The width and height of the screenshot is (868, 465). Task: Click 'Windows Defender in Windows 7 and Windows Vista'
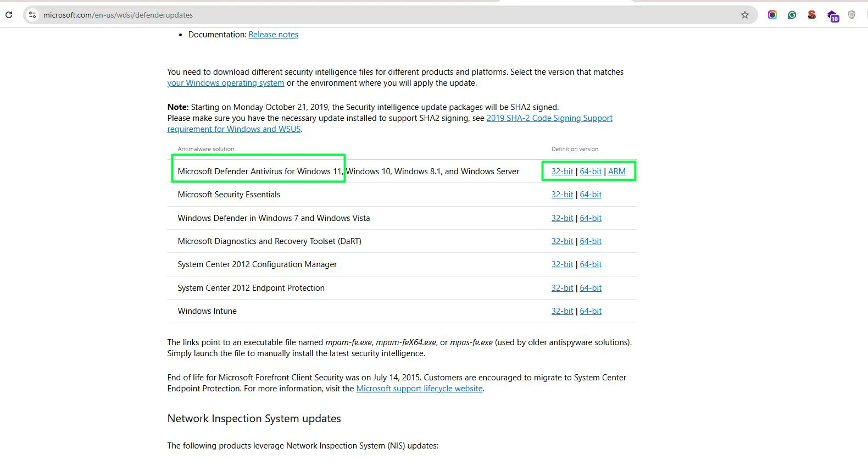tap(274, 218)
